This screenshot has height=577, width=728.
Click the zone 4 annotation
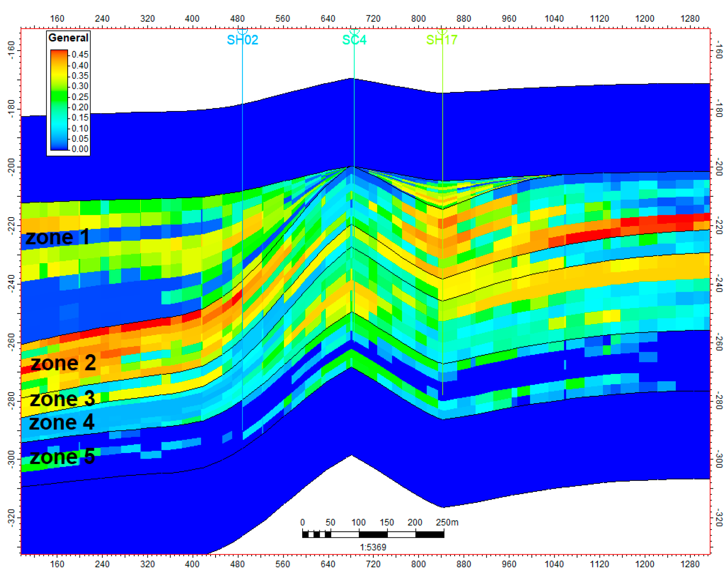tap(62, 422)
